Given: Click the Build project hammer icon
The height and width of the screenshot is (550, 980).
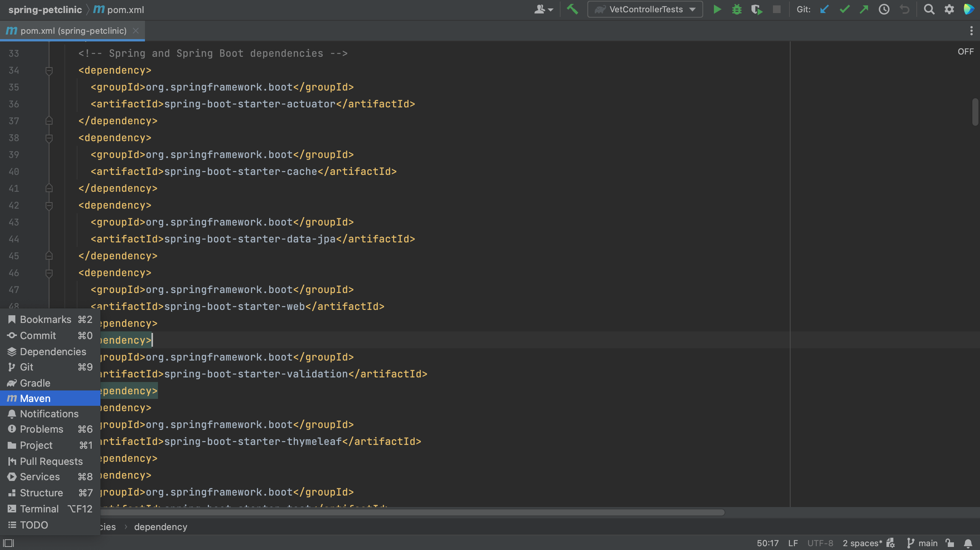Looking at the screenshot, I should click(x=572, y=9).
